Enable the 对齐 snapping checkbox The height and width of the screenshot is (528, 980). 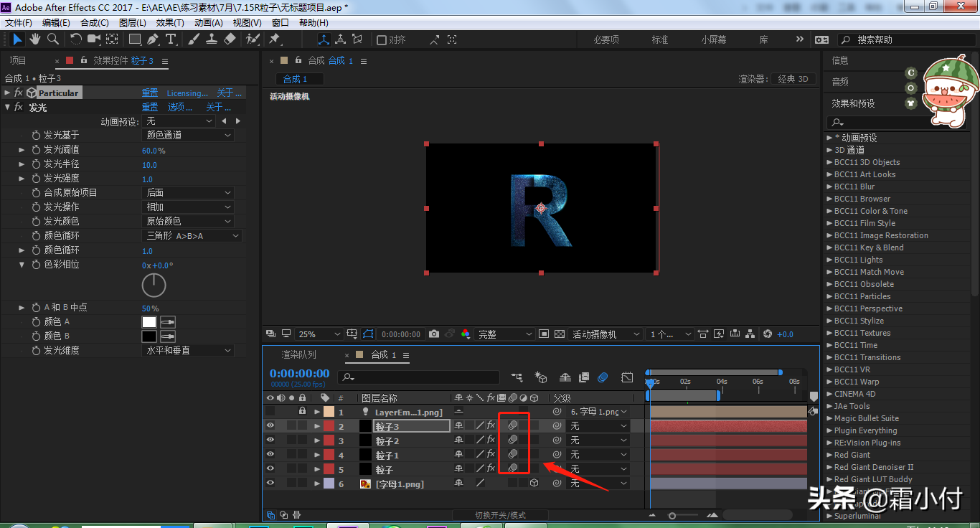point(382,40)
